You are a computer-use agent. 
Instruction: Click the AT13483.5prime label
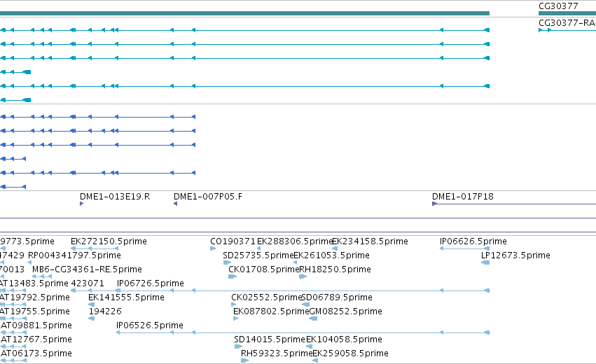point(34,283)
